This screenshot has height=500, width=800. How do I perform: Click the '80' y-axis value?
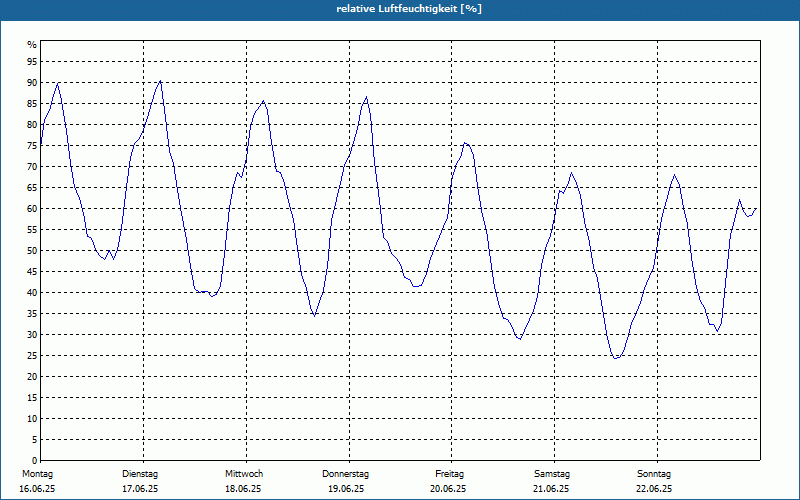point(32,124)
